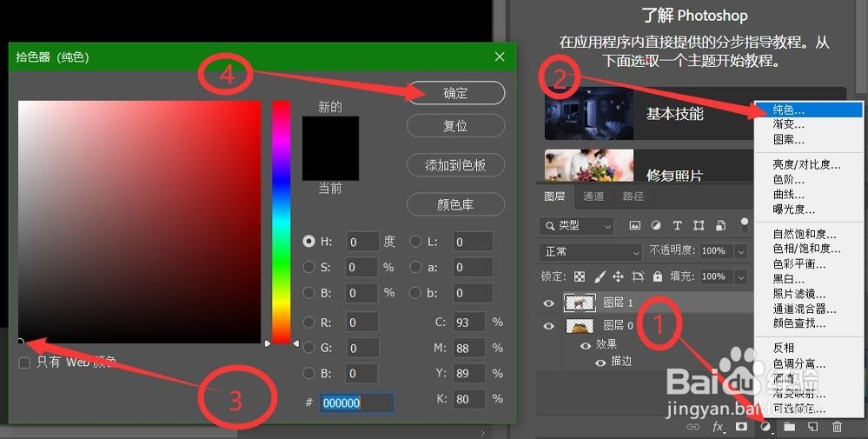Choose 反相 from the menu
868x439 pixels.
(x=808, y=348)
